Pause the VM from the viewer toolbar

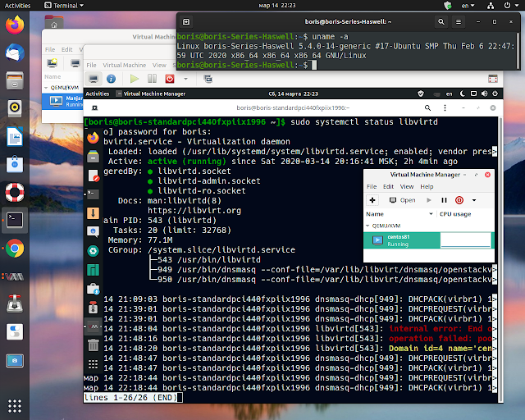[x=152, y=79]
